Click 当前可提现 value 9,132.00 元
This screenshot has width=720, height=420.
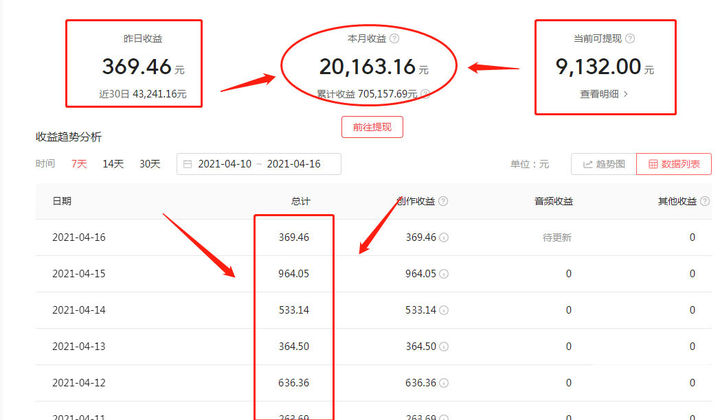(604, 67)
